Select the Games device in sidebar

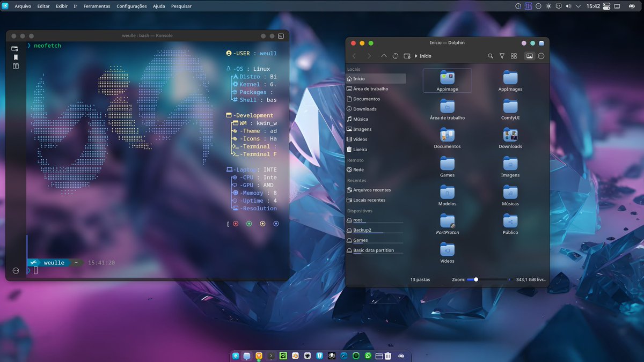click(376, 240)
